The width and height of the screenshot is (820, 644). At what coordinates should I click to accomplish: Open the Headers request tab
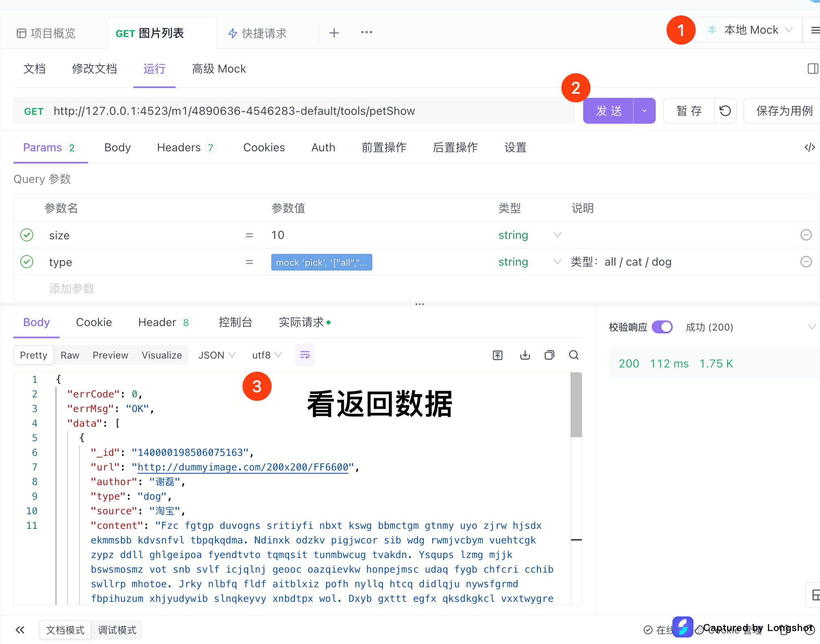point(186,148)
